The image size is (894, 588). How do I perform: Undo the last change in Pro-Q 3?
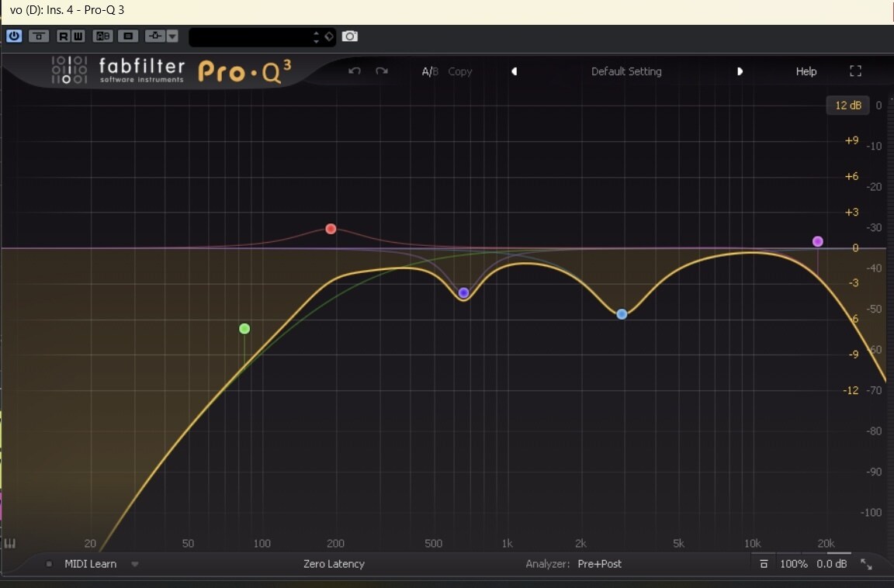tap(355, 71)
